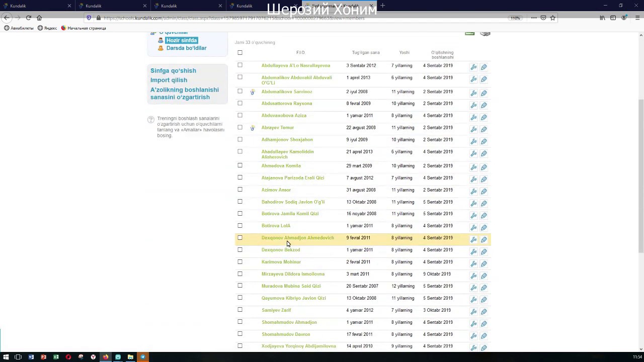644x362 pixels.
Task: Click the medal icon beside Abrayev Temur
Action: click(253, 128)
